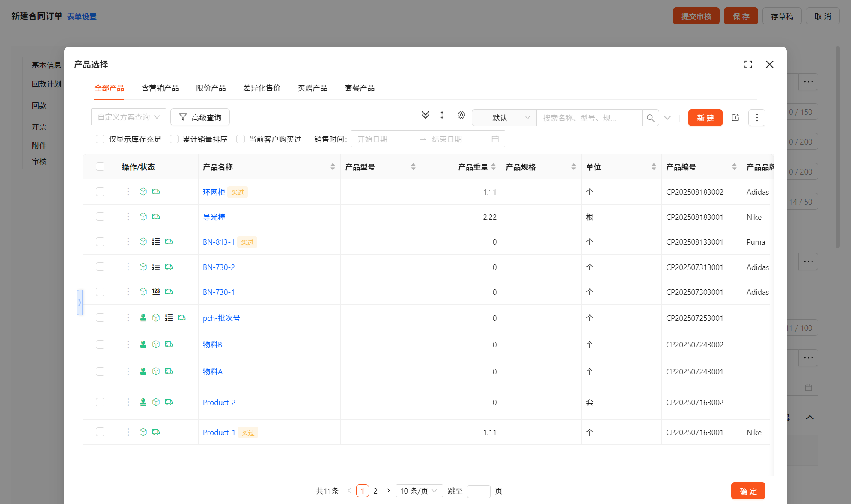
Task: Click the calendar icon in 销售时间 range
Action: 495,139
